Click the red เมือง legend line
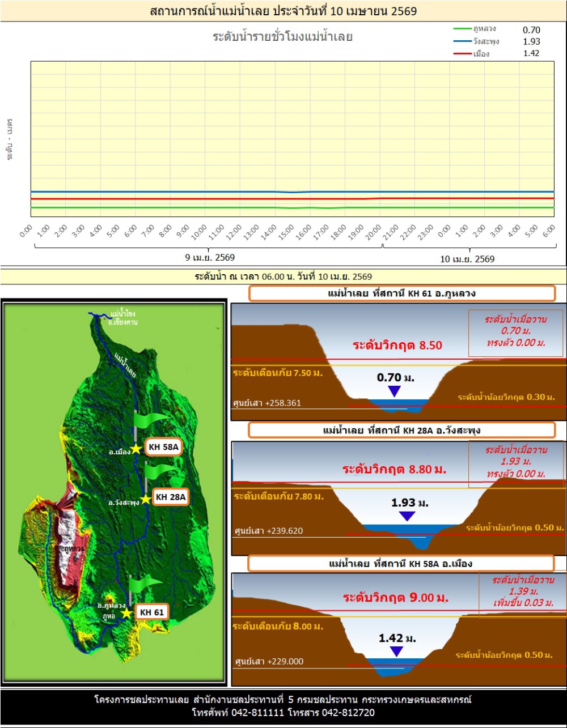This screenshot has height=728, width=567. [x=462, y=54]
